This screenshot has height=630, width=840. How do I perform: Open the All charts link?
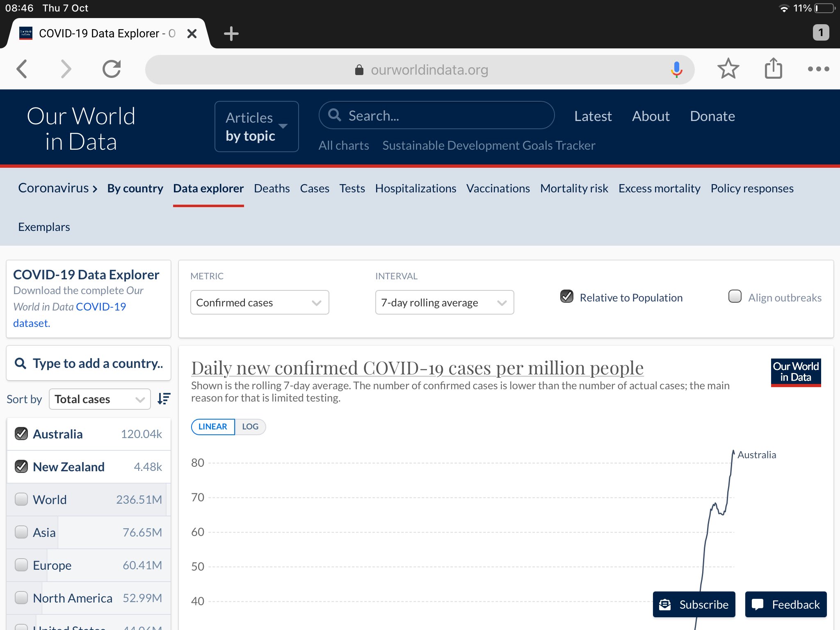pyautogui.click(x=344, y=145)
